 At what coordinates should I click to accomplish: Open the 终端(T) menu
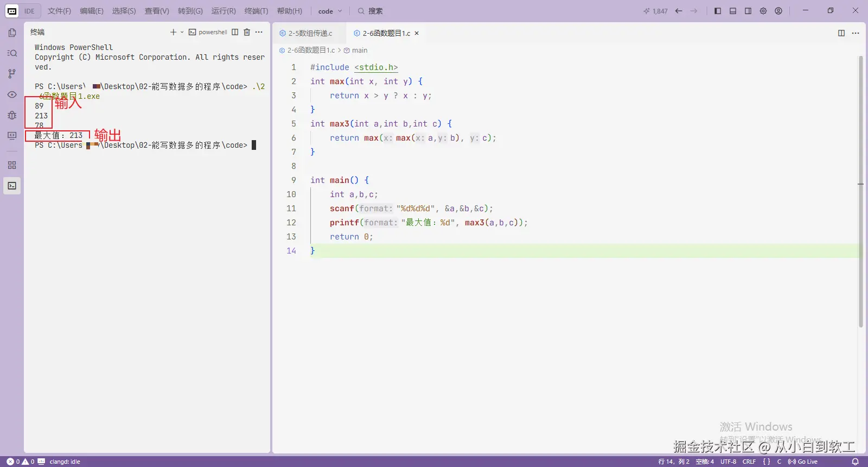pos(256,11)
